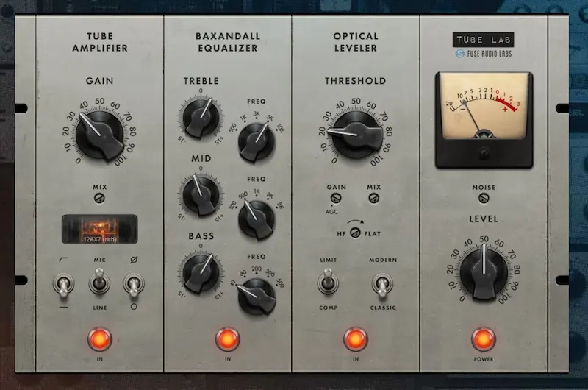Image resolution: width=588 pixels, height=390 pixels.
Task: Flip the phase invert switch
Action: click(132, 284)
